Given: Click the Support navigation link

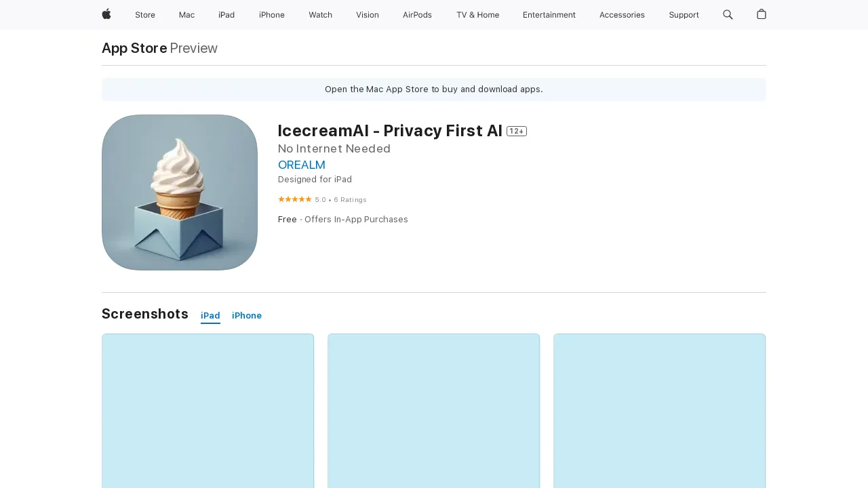Looking at the screenshot, I should pyautogui.click(x=684, y=15).
